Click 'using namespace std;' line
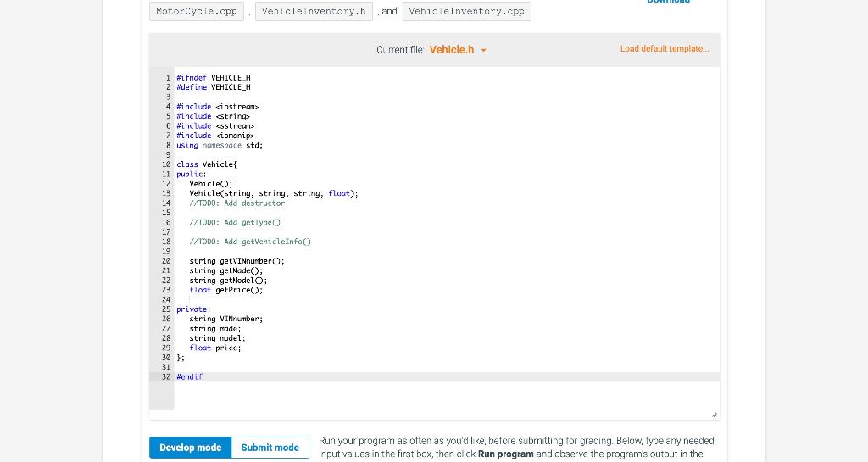Viewport: 868px width, 462px height. [220, 145]
